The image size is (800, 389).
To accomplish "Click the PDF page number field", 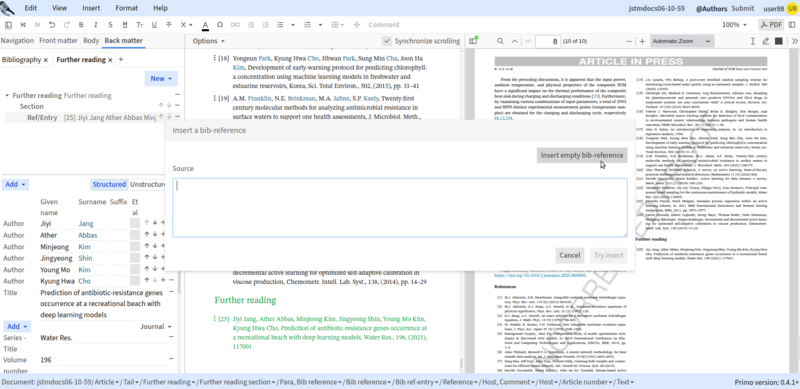I will click(x=548, y=41).
